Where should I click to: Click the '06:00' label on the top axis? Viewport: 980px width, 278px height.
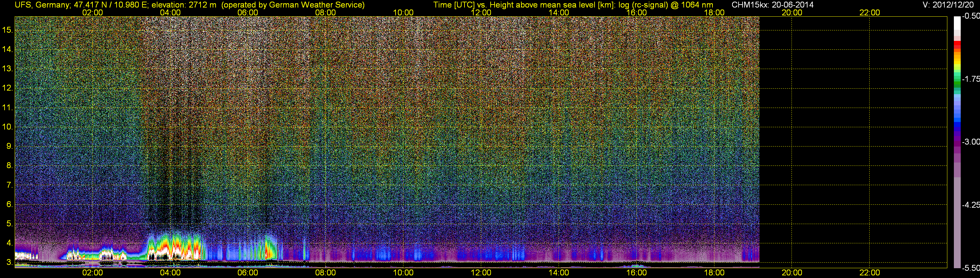248,12
